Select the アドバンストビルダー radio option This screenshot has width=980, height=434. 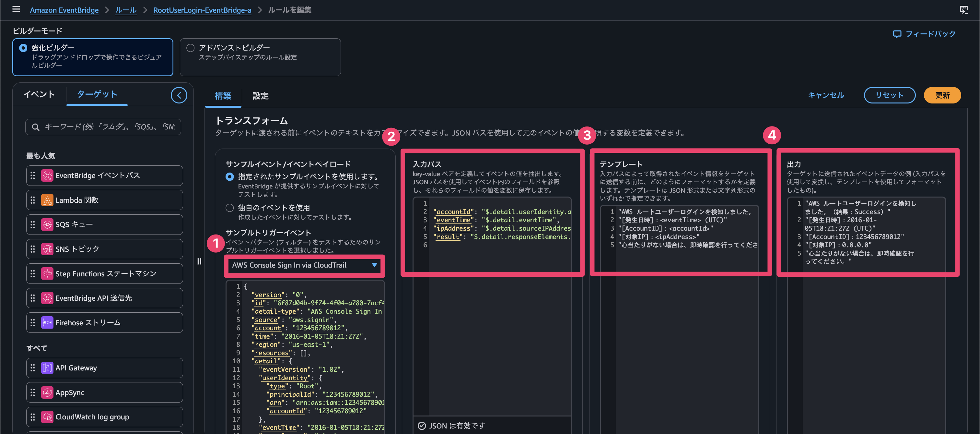(x=191, y=48)
